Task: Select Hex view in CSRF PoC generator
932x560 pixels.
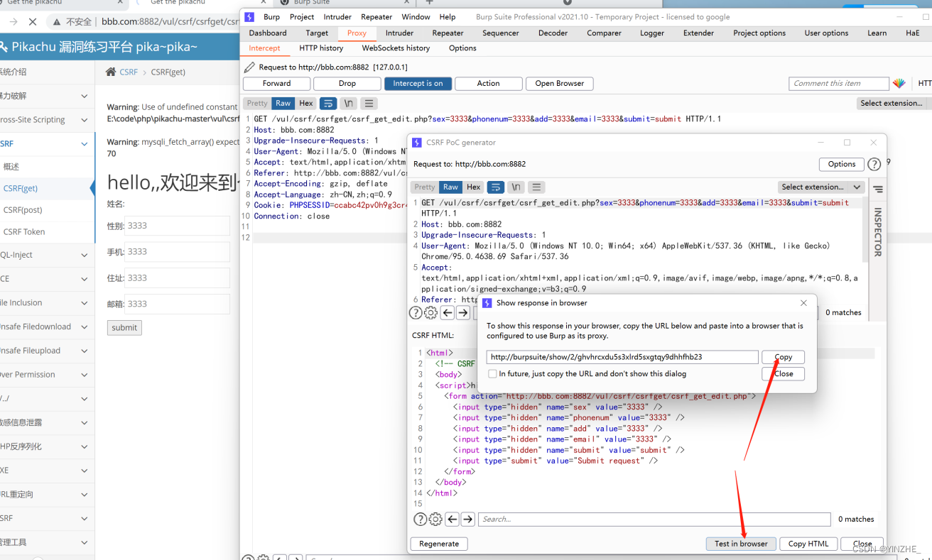Action: [x=474, y=187]
